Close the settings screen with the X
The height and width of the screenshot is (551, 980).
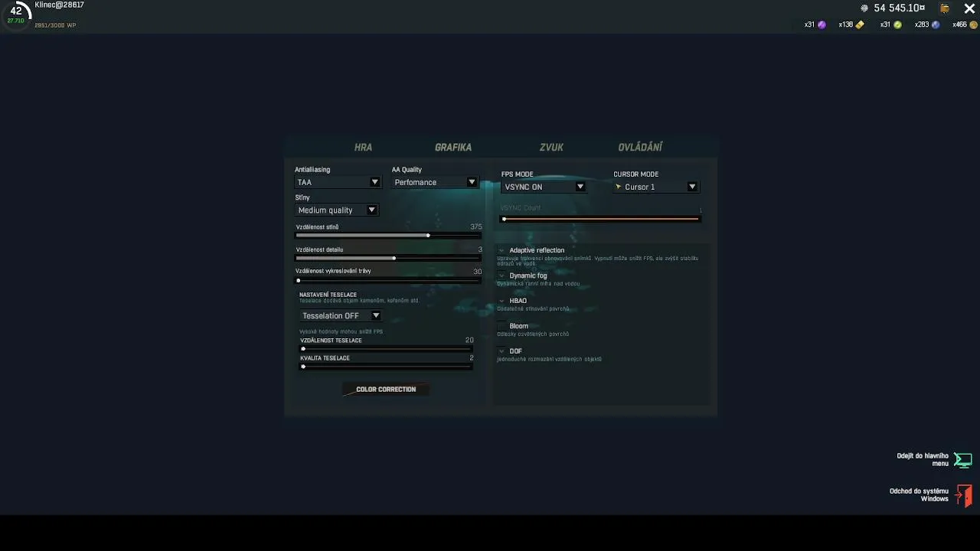(969, 8)
